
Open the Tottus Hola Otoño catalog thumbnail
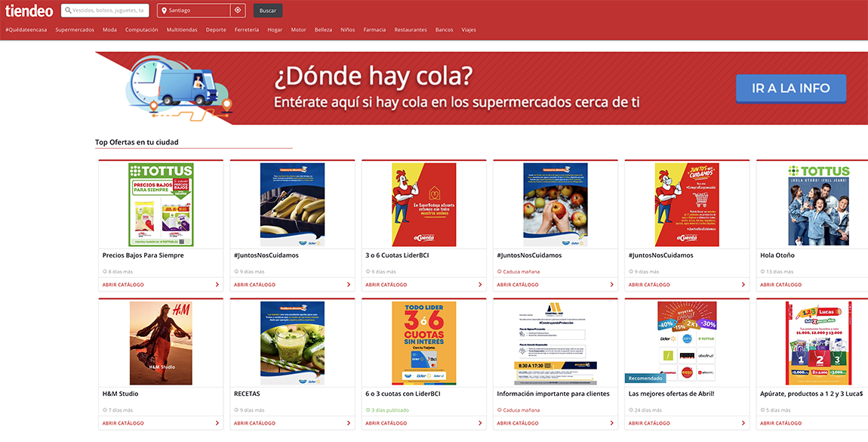coord(819,205)
